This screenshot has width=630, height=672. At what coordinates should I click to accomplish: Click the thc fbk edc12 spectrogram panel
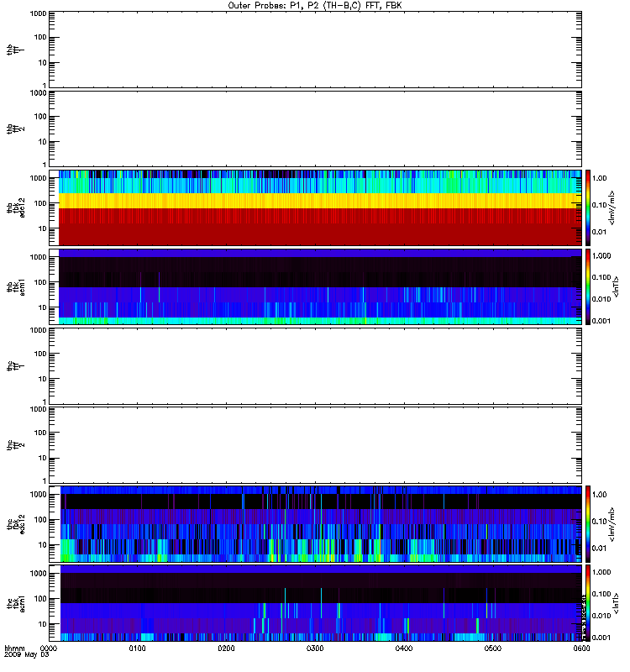(x=316, y=524)
